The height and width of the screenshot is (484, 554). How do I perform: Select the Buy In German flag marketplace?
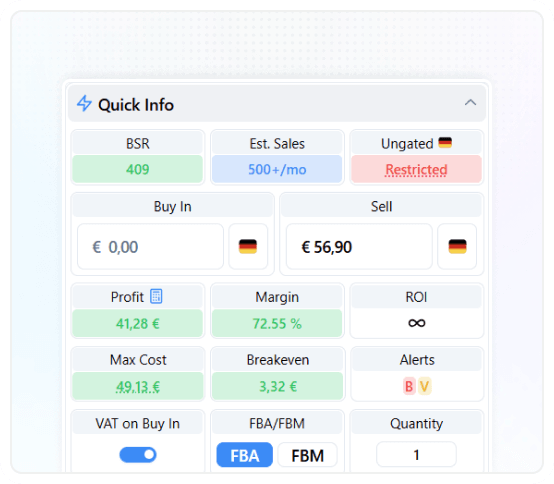(248, 247)
